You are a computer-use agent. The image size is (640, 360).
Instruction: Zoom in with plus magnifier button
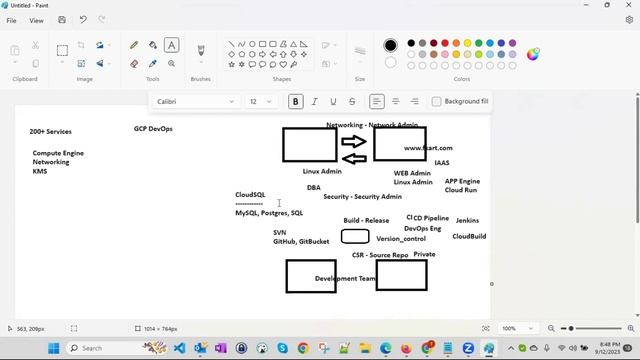tap(631, 329)
